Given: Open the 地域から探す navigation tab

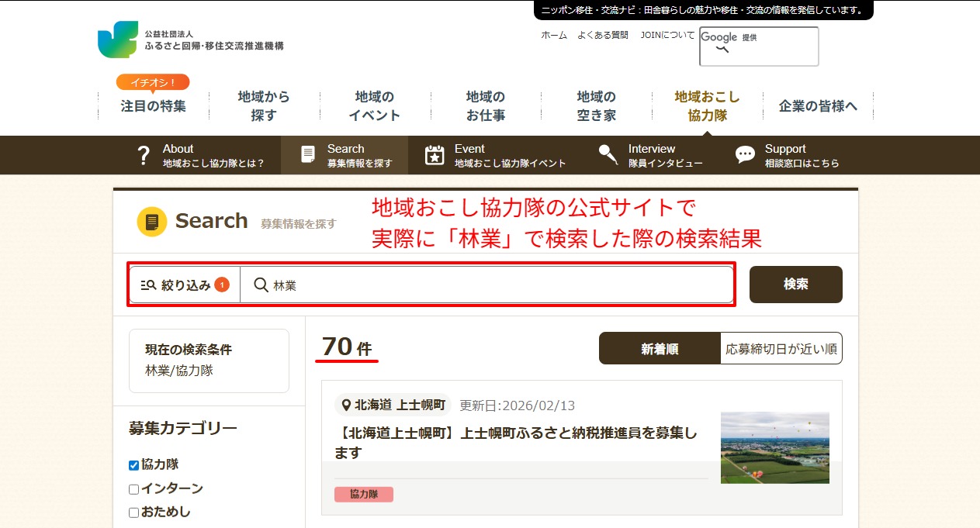Looking at the screenshot, I should pyautogui.click(x=264, y=104).
